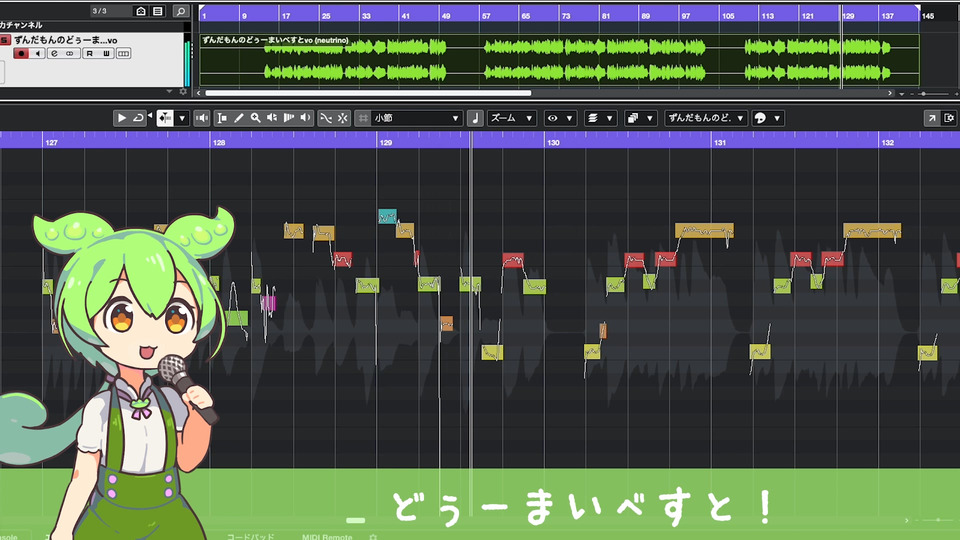Screen dimensions: 960x540
Task: Select long orange segment at bar 131
Action: click(x=704, y=230)
